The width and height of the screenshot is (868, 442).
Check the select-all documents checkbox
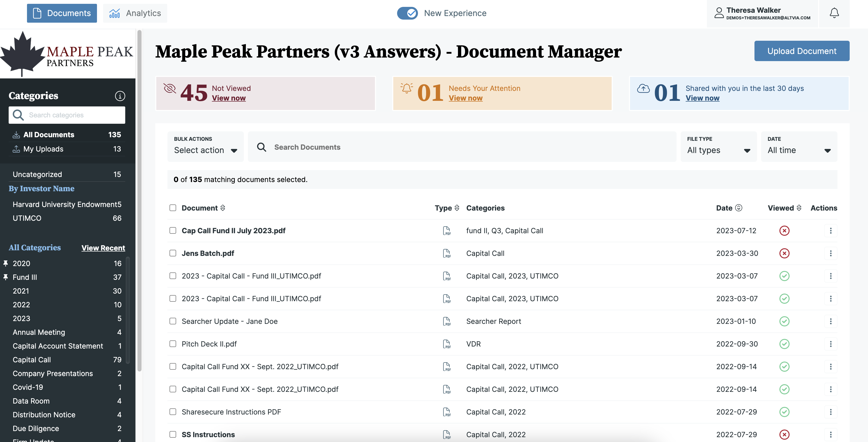[x=173, y=208]
